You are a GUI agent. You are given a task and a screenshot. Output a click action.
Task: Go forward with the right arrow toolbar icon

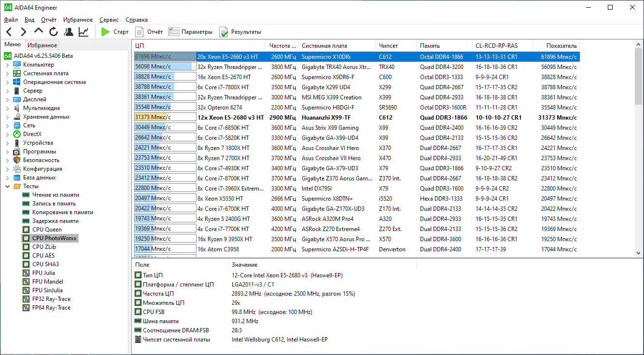pyautogui.click(x=23, y=32)
